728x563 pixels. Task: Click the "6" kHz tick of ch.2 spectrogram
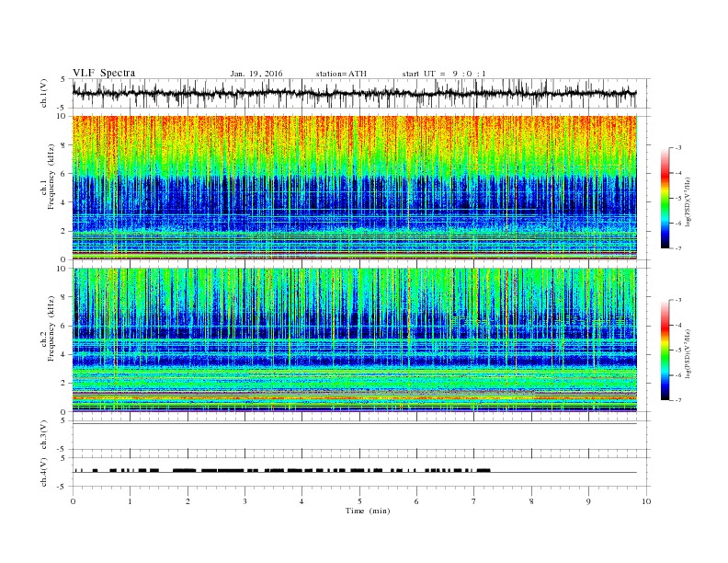pos(63,326)
